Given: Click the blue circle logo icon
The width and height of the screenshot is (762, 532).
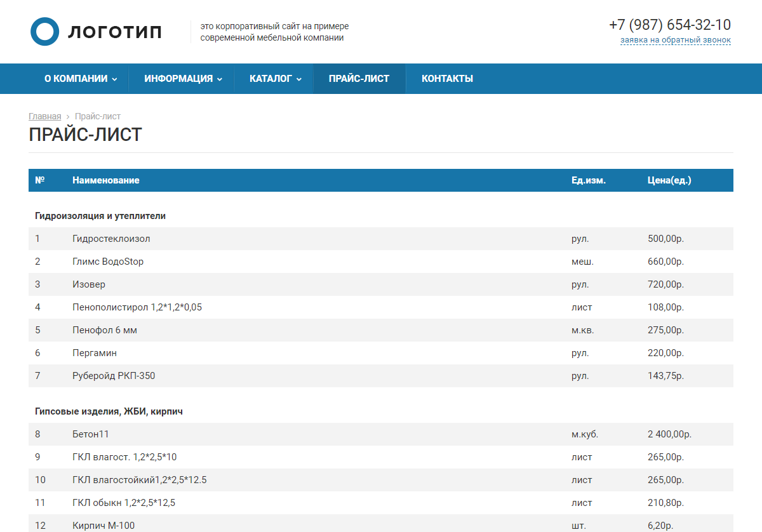Looking at the screenshot, I should [x=44, y=32].
